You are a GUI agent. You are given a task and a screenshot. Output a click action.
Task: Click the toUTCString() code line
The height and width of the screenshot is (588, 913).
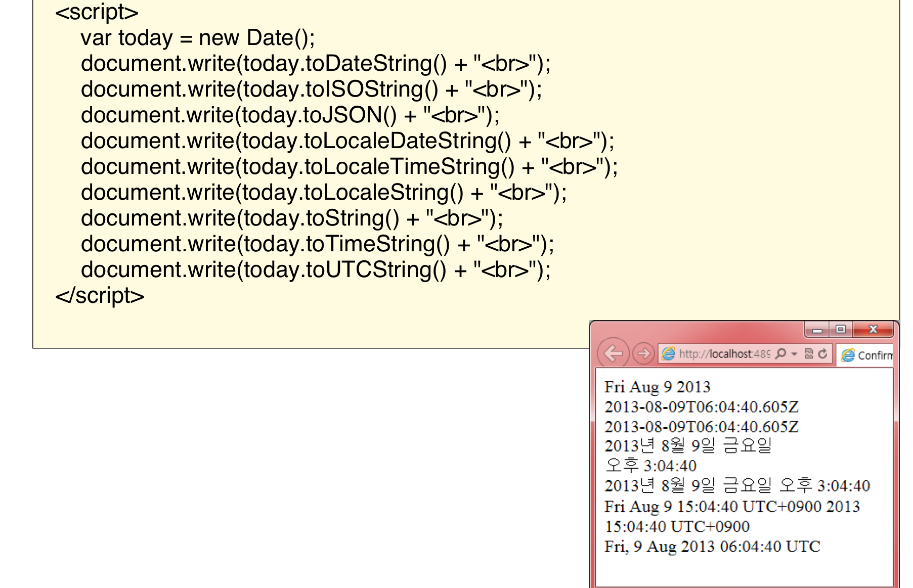pos(316,270)
